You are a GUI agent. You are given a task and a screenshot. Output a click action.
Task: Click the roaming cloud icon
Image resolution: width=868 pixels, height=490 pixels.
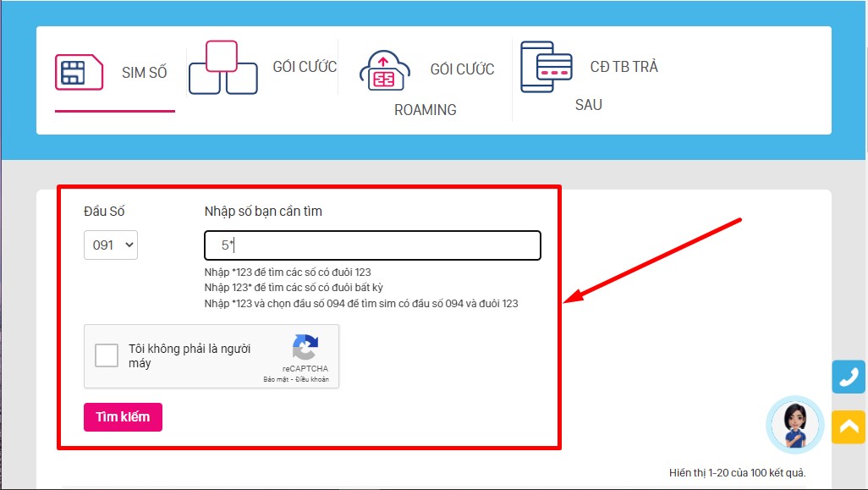tap(384, 70)
